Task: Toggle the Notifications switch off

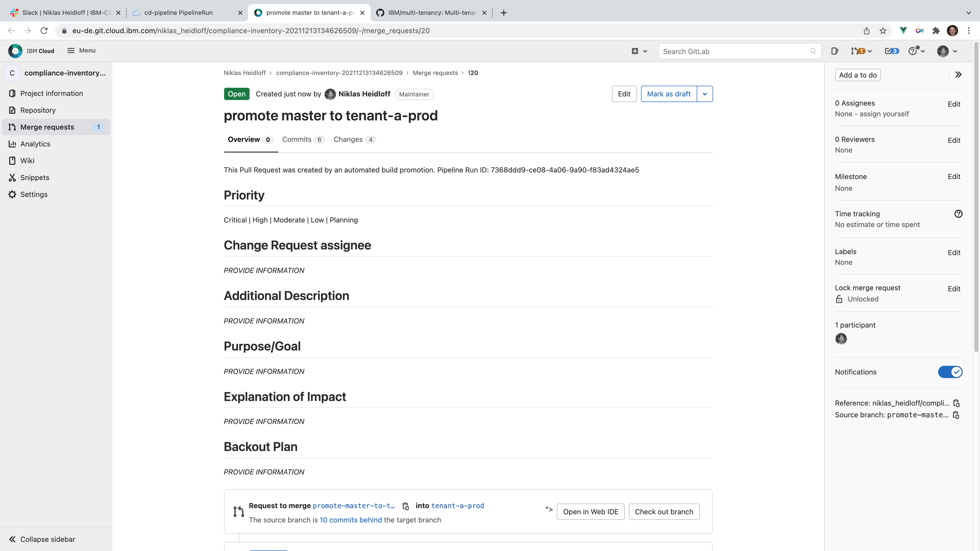Action: (x=950, y=372)
